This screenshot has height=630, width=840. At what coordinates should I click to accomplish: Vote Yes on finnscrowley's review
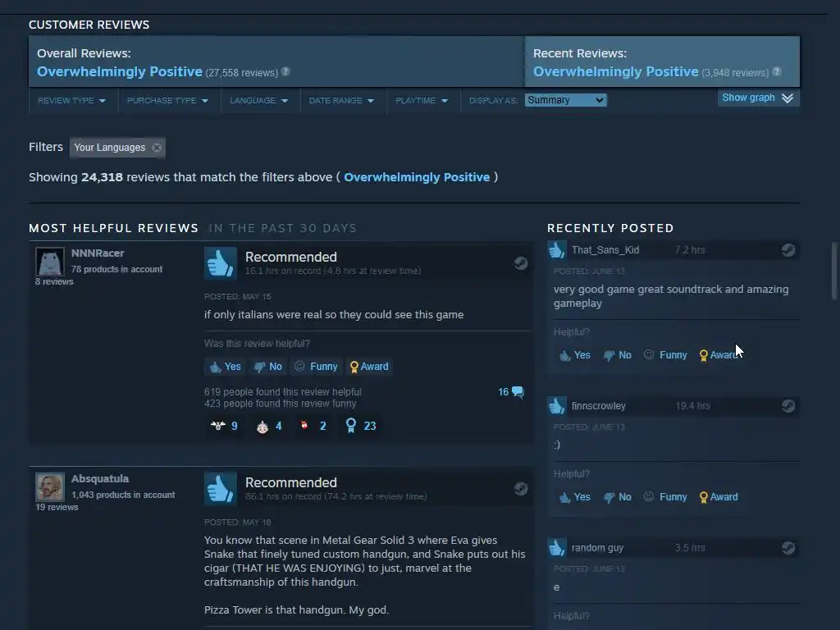point(575,497)
